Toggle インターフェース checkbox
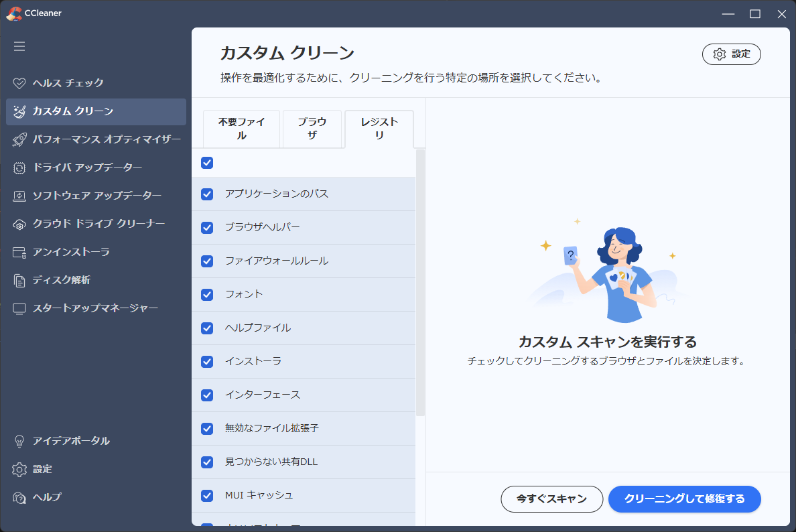This screenshot has height=532, width=796. [x=207, y=395]
